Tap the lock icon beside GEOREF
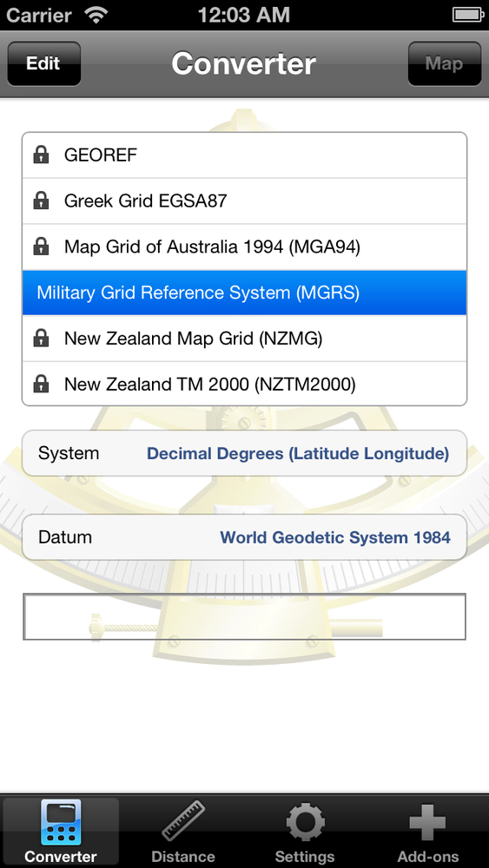Screen dimensions: 489x868 coord(41,155)
